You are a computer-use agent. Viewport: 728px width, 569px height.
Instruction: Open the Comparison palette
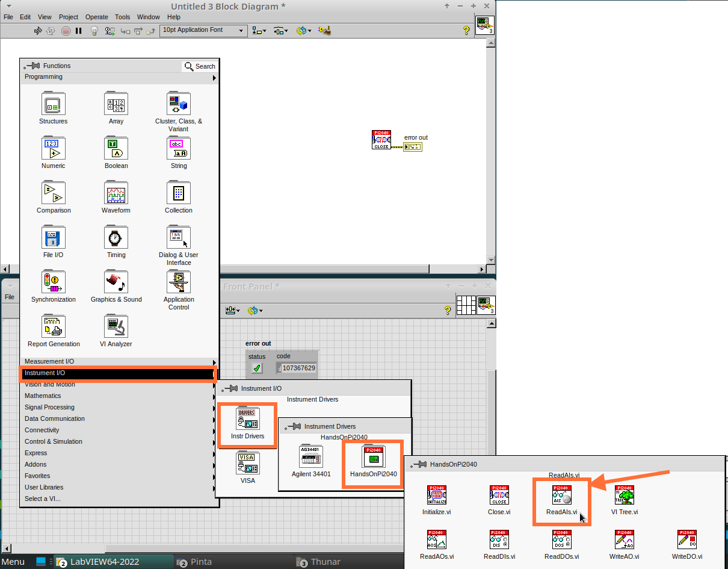54,197
